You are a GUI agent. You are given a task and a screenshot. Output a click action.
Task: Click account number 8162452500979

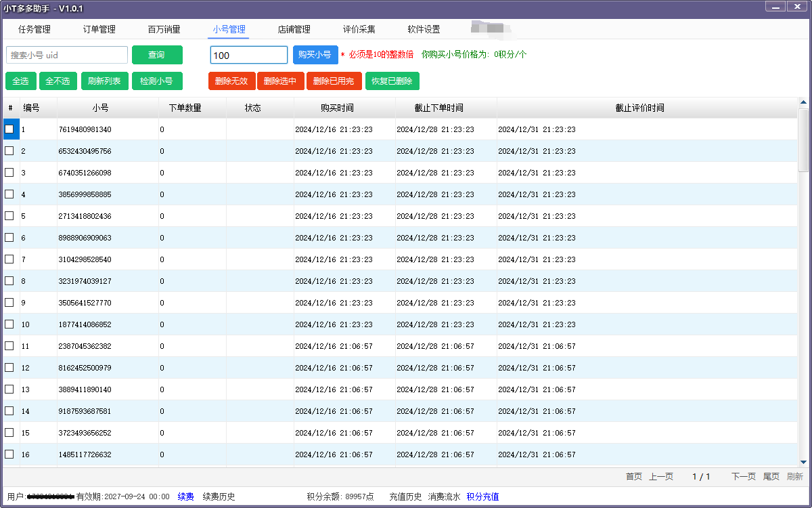click(x=85, y=368)
